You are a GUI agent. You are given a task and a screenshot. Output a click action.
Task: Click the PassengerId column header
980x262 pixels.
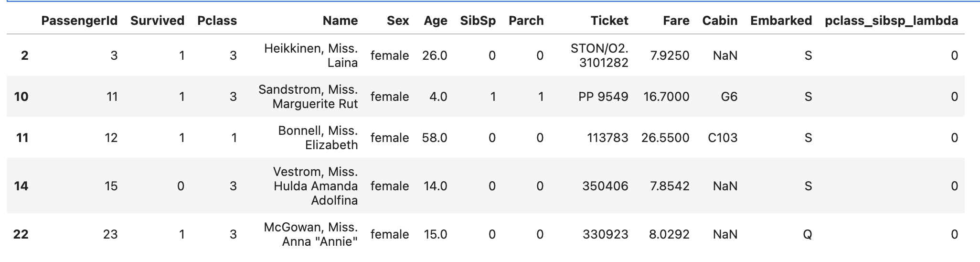pyautogui.click(x=79, y=21)
